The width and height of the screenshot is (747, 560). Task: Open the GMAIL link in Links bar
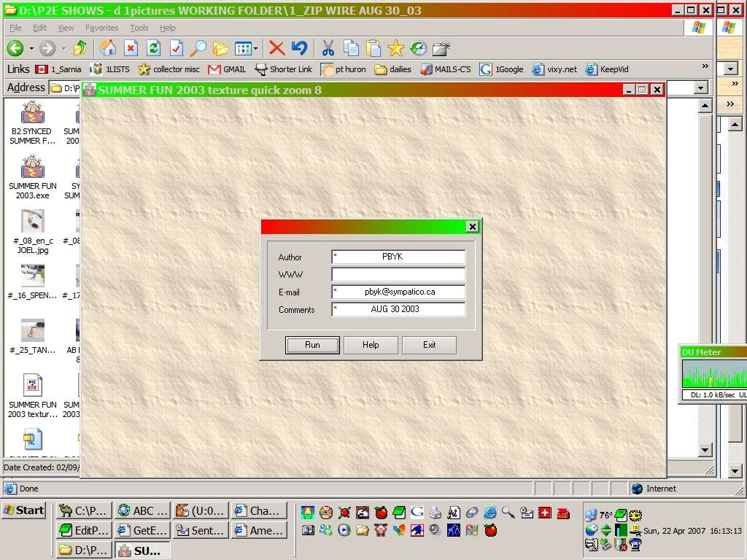click(227, 69)
